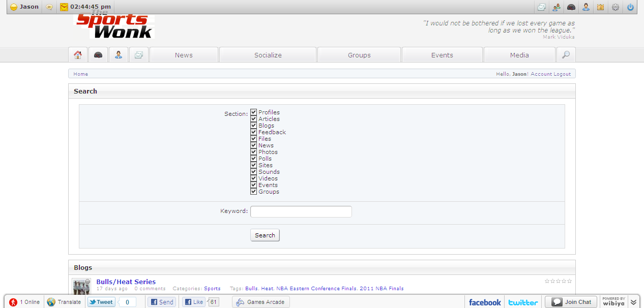Screen dimensions: 644x308
Task: Open the Jason status menu
Action: pyautogui.click(x=24, y=7)
